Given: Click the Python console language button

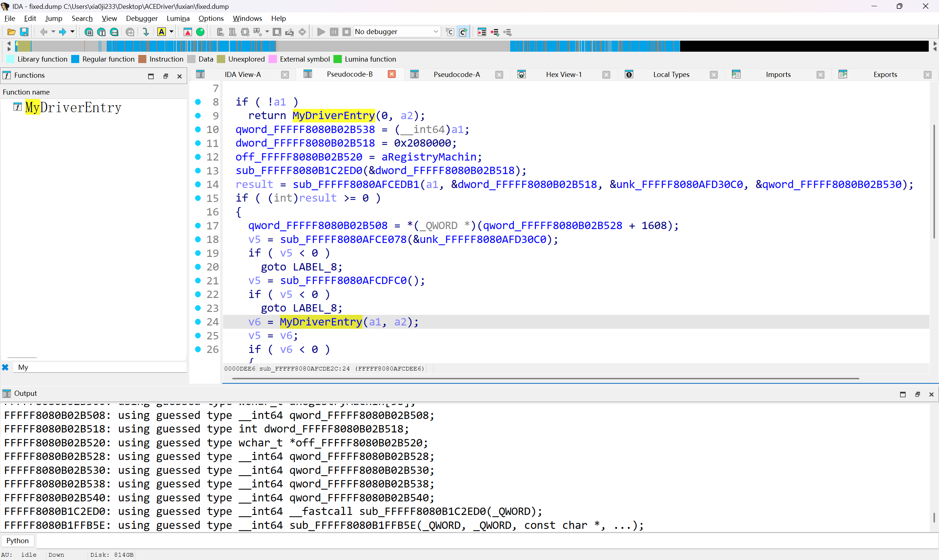Looking at the screenshot, I should tap(17, 541).
